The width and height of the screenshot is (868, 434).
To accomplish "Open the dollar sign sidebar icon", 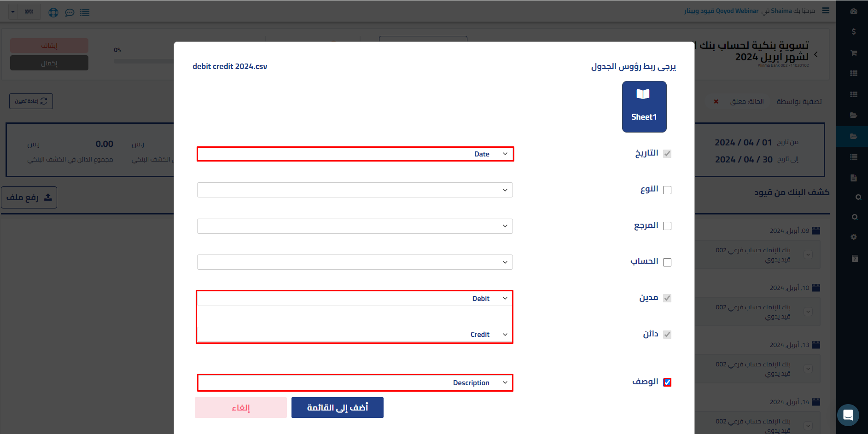I will pos(853,32).
